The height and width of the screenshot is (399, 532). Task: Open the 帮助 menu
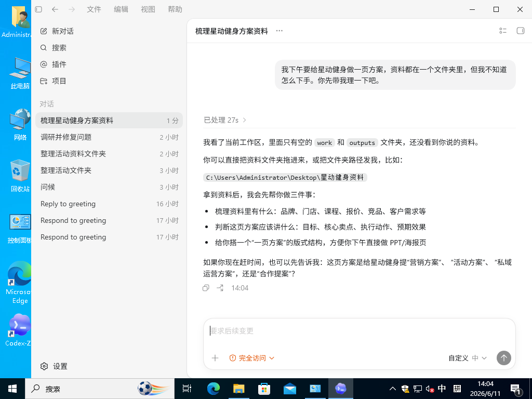175,9
